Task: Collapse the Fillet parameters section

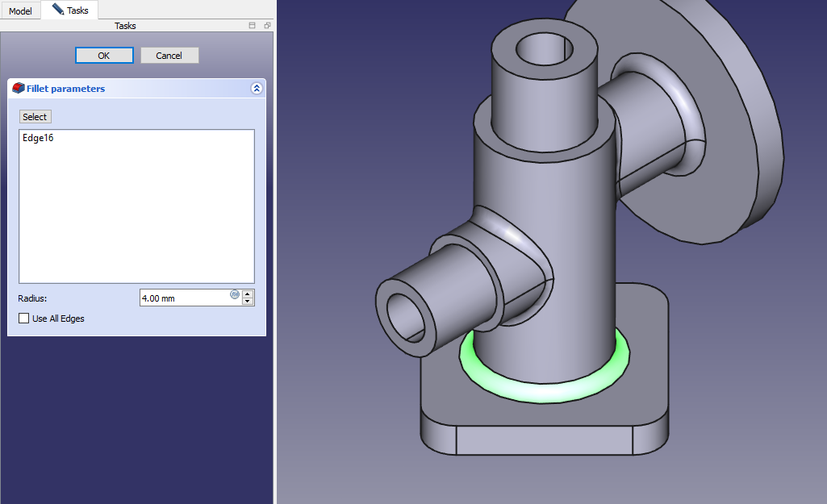Action: click(257, 89)
